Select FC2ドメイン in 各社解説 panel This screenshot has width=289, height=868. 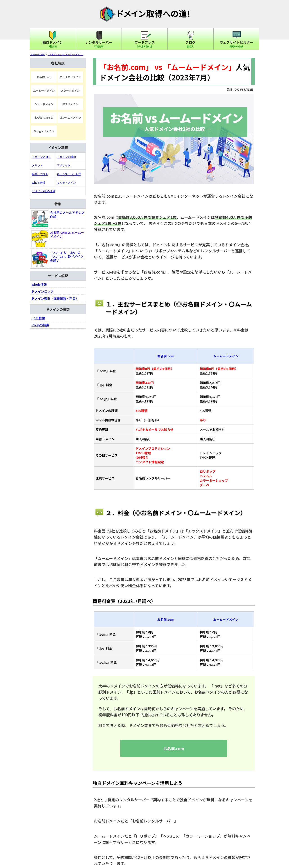pyautogui.click(x=70, y=104)
